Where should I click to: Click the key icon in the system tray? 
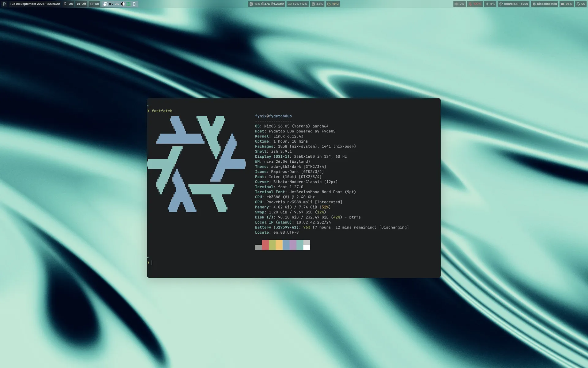(x=111, y=4)
